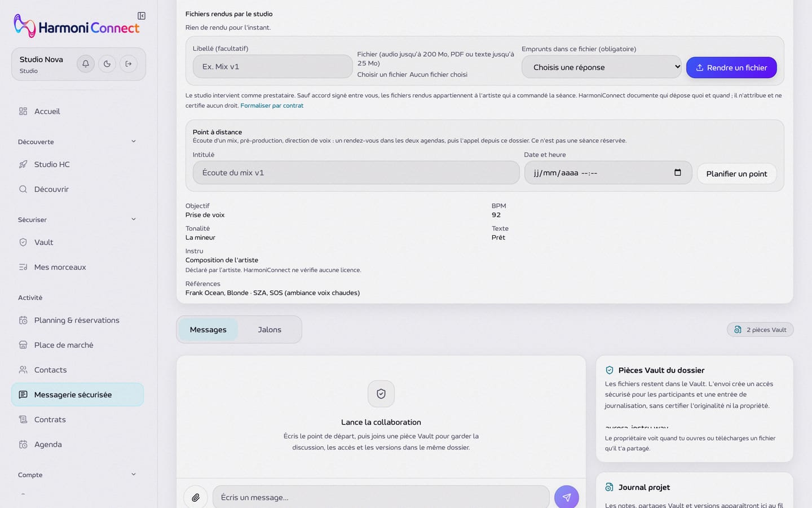Toggle dark mode moon icon
The width and height of the screenshot is (812, 508).
click(107, 64)
